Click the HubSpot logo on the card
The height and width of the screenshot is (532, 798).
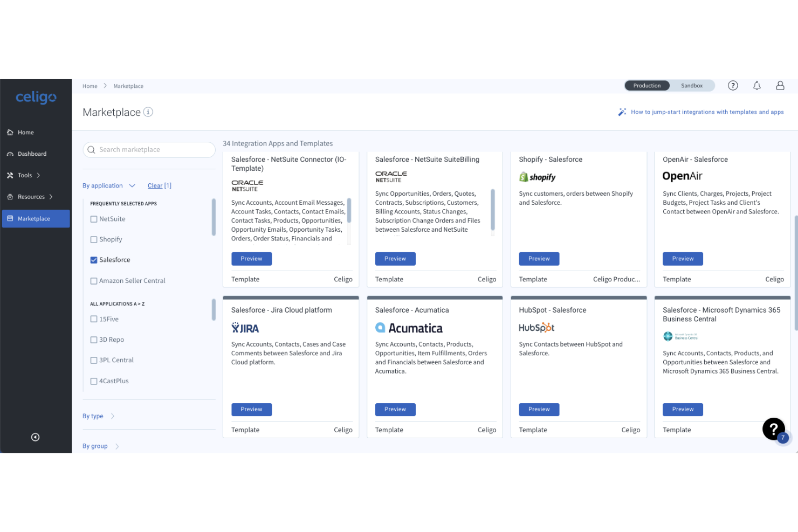(536, 327)
